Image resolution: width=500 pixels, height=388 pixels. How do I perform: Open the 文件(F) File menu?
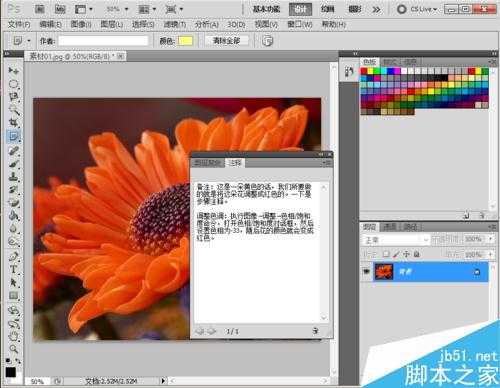coord(19,25)
